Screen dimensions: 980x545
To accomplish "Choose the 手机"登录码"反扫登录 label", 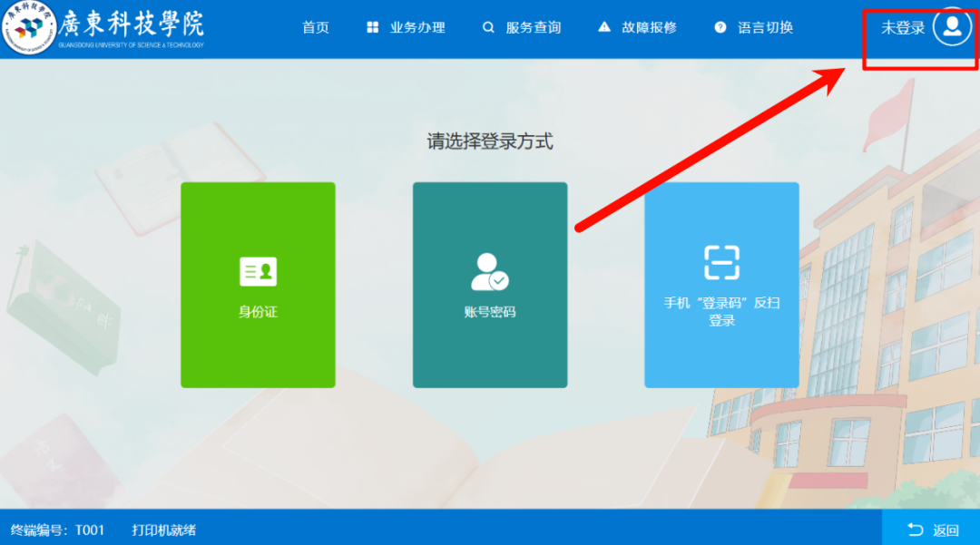I will (x=721, y=311).
